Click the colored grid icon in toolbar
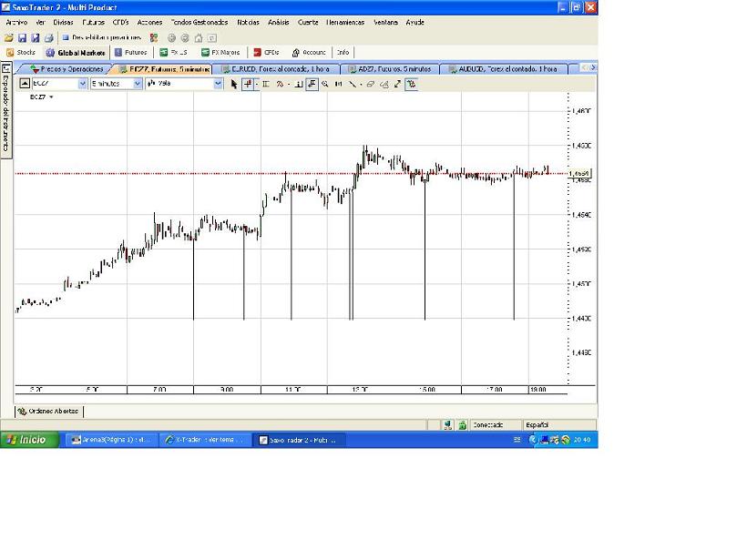Screen dimensions: 747x560 154,37
